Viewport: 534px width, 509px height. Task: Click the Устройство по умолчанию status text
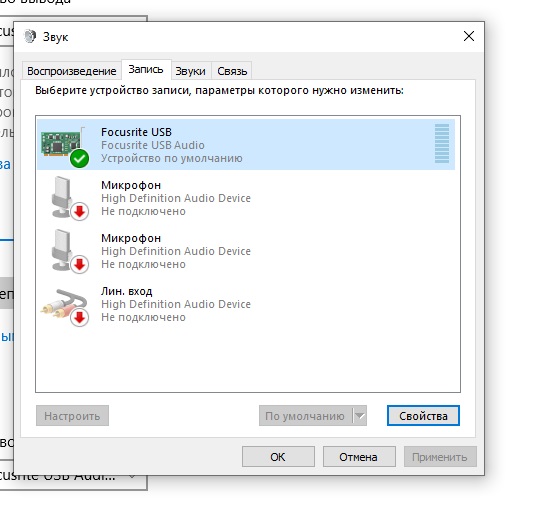[172, 158]
